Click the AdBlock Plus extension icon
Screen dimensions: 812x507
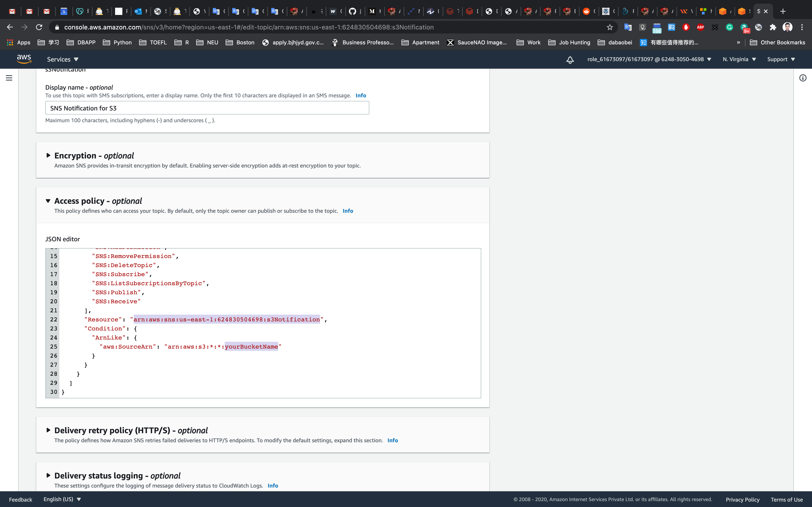click(700, 27)
